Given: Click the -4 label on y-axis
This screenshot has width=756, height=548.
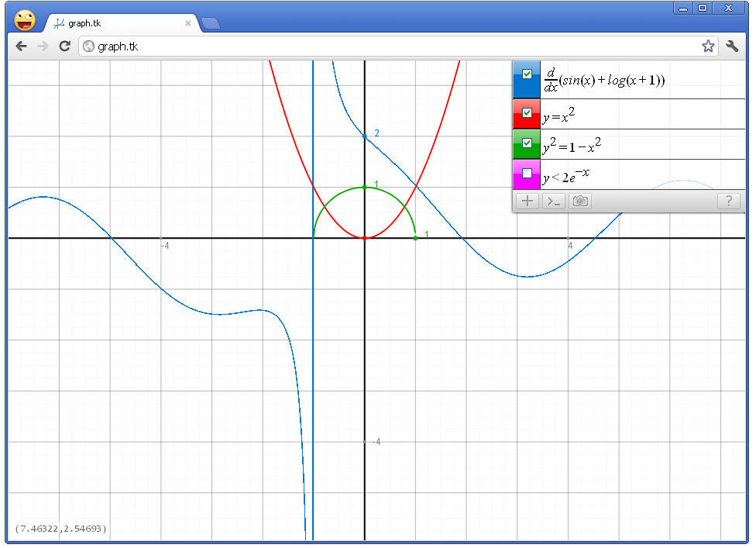Looking at the screenshot, I should [376, 441].
